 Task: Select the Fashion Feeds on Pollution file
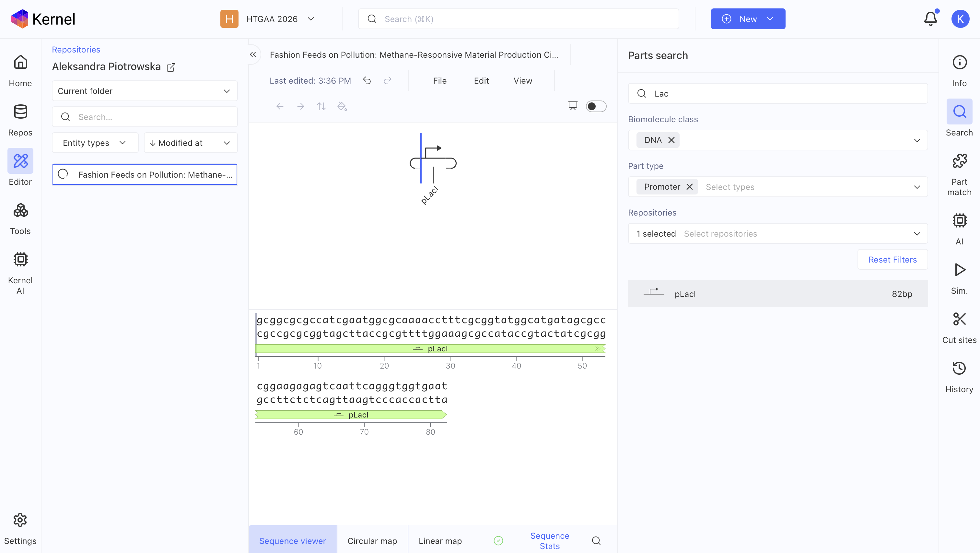coord(145,174)
